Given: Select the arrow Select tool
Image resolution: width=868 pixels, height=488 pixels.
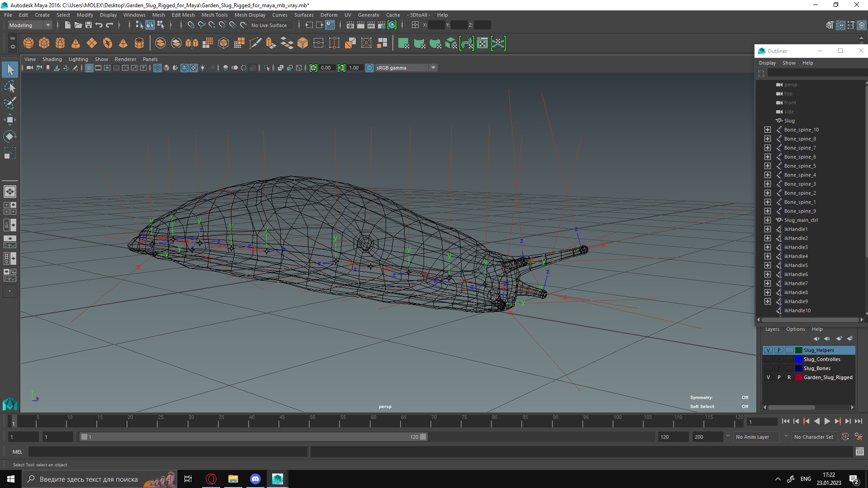Looking at the screenshot, I should tap(10, 70).
